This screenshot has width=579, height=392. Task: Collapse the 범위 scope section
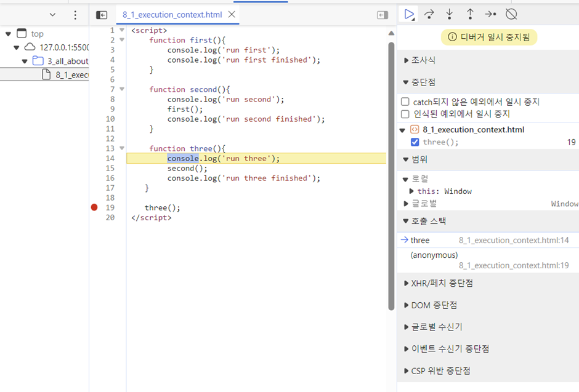(406, 159)
